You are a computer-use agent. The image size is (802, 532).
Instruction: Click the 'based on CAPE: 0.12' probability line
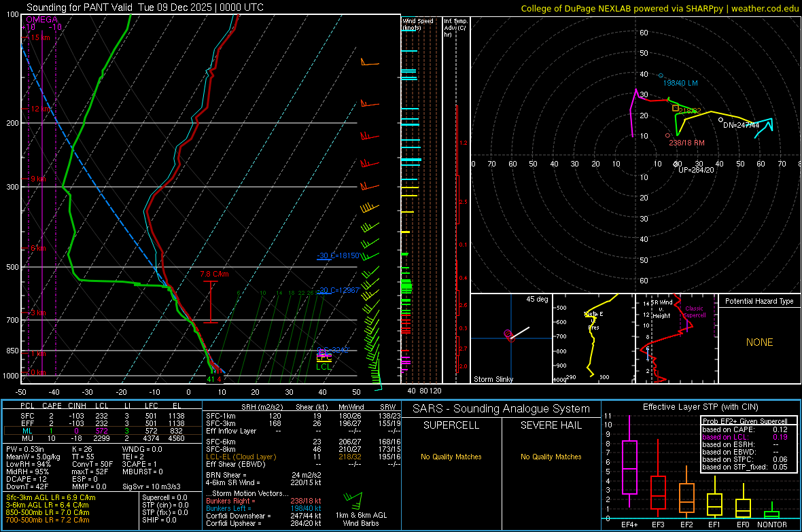[x=745, y=429]
